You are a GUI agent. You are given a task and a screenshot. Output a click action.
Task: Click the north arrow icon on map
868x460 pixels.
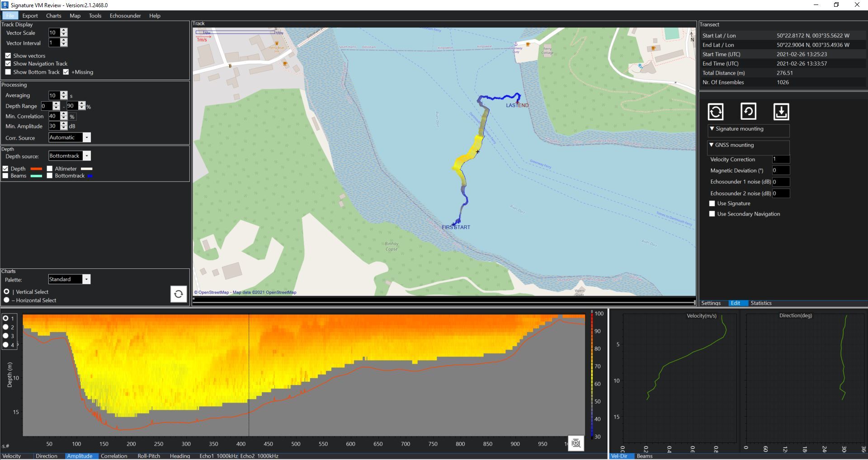point(691,36)
